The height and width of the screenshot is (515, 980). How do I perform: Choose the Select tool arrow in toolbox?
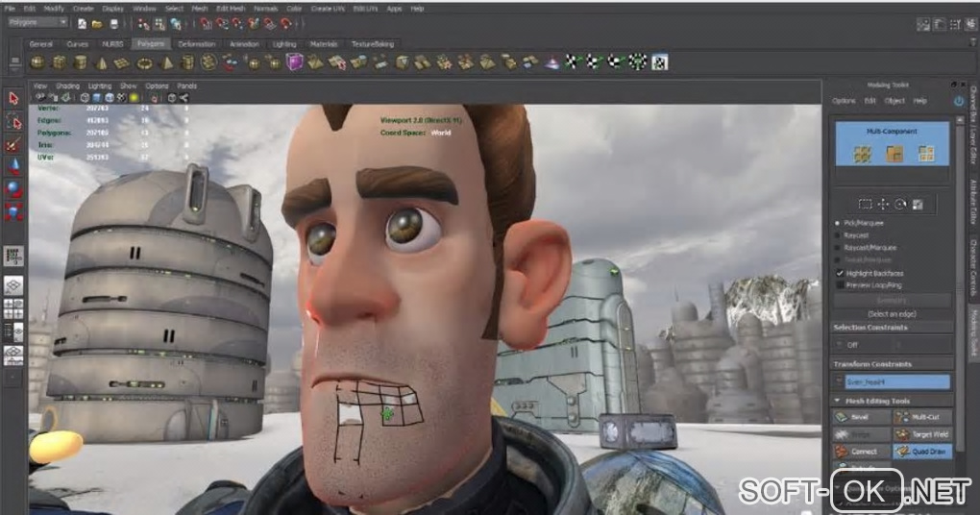click(x=13, y=98)
